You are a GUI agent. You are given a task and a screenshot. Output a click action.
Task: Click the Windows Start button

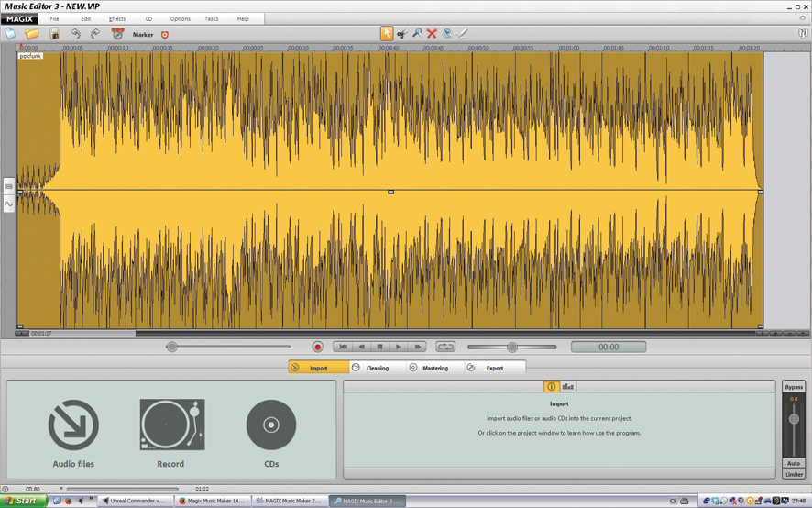pos(24,501)
